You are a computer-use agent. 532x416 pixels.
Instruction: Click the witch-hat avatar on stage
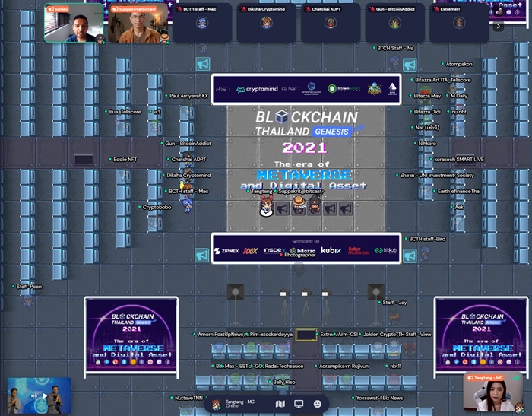tap(314, 205)
